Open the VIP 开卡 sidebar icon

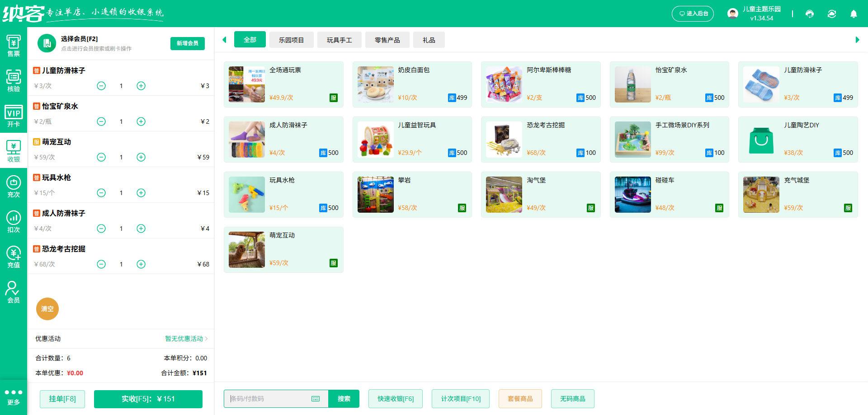(x=14, y=116)
